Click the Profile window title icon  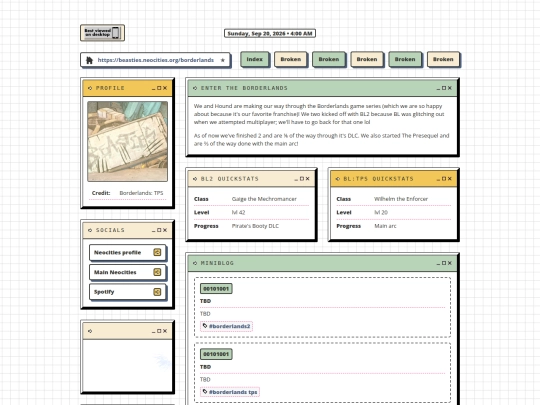click(90, 88)
